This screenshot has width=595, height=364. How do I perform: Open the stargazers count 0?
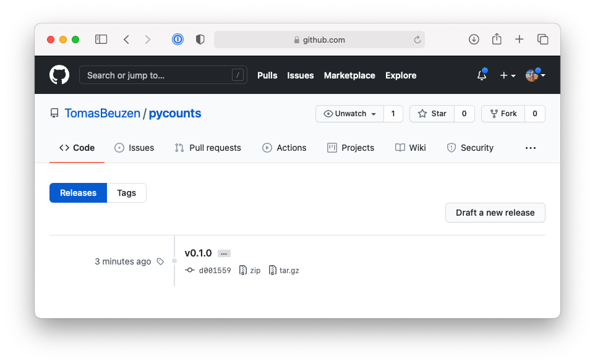[x=464, y=114]
